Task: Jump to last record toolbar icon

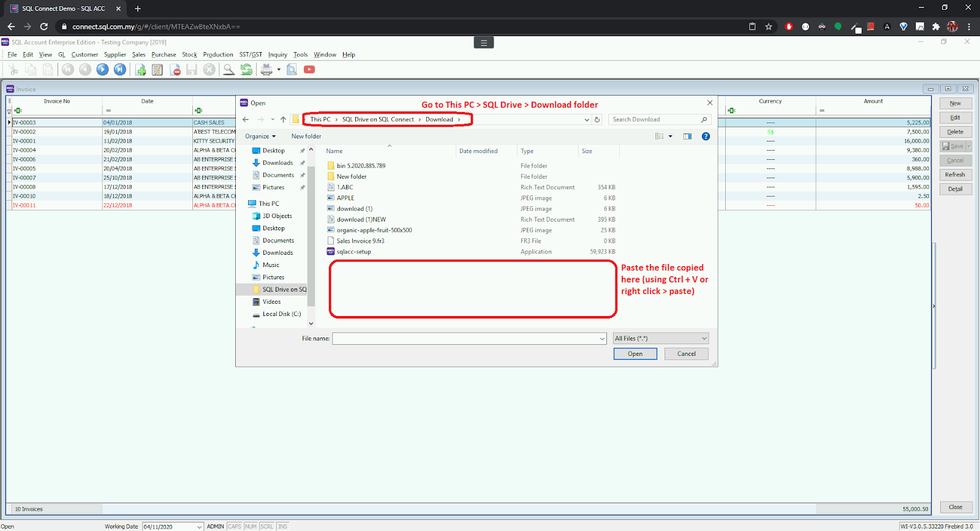Action: (x=120, y=70)
